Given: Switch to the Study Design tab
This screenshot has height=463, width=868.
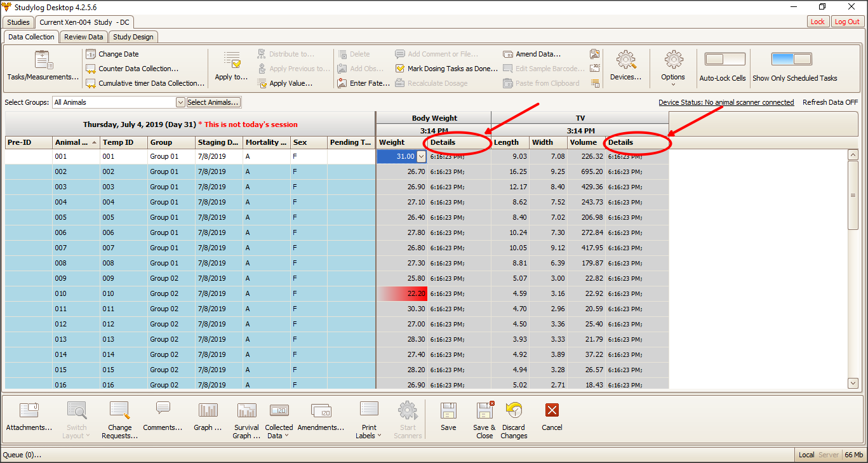Looking at the screenshot, I should (x=133, y=37).
